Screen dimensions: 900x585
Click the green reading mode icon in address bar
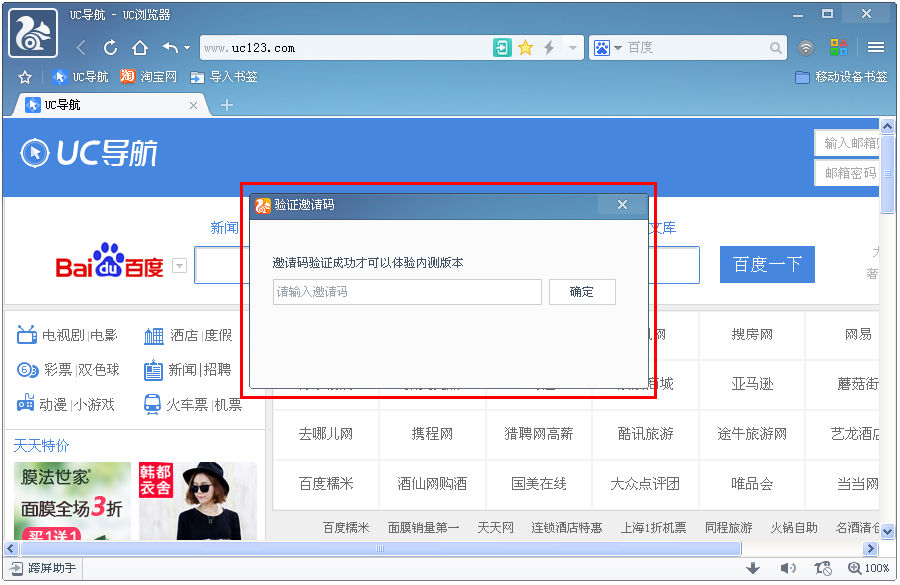pos(502,48)
